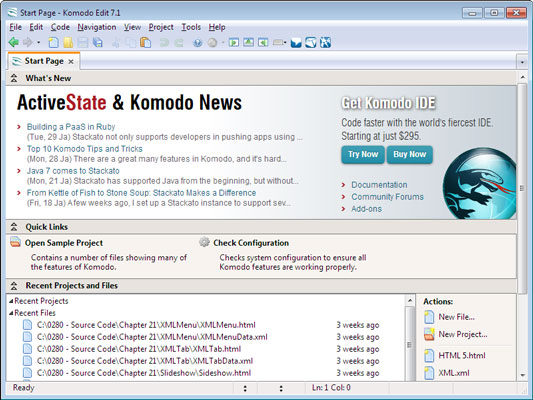
Task: Collapse the Recent Files tree node
Action: (x=11, y=313)
